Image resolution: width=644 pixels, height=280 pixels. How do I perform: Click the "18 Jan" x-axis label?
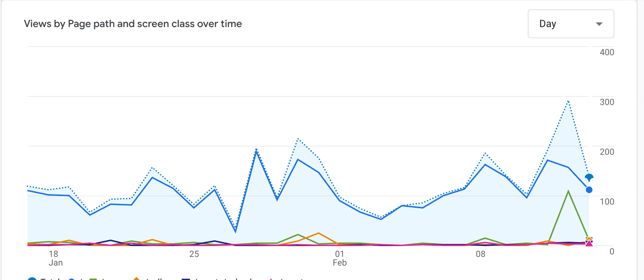click(x=55, y=258)
